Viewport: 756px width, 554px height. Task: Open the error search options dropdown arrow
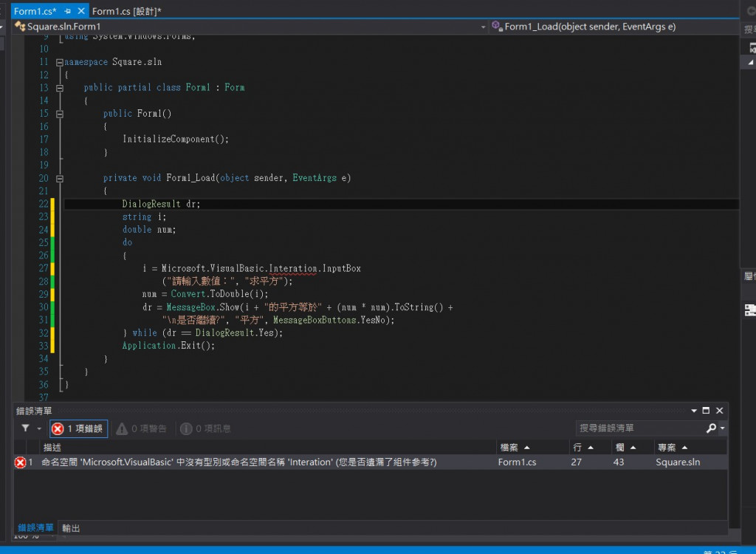[722, 428]
